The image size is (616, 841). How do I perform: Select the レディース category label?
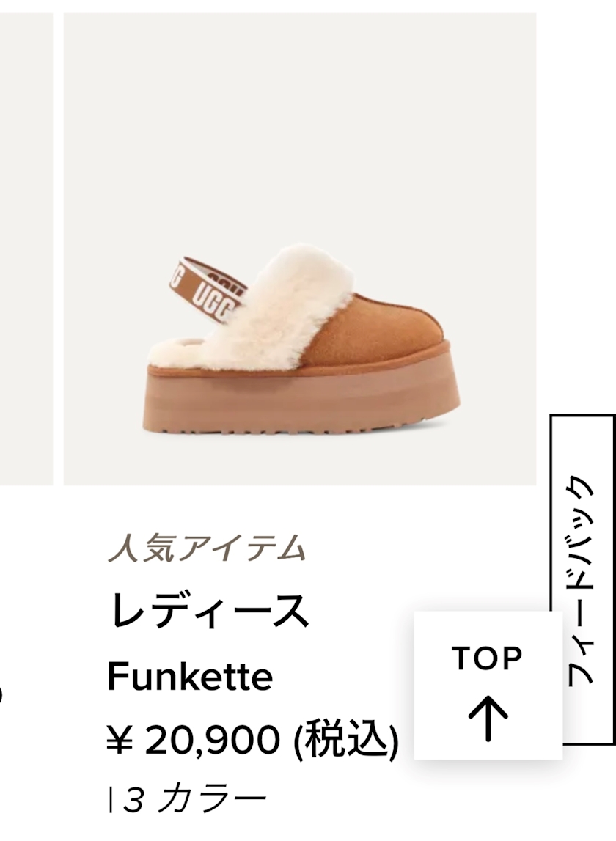point(209,610)
